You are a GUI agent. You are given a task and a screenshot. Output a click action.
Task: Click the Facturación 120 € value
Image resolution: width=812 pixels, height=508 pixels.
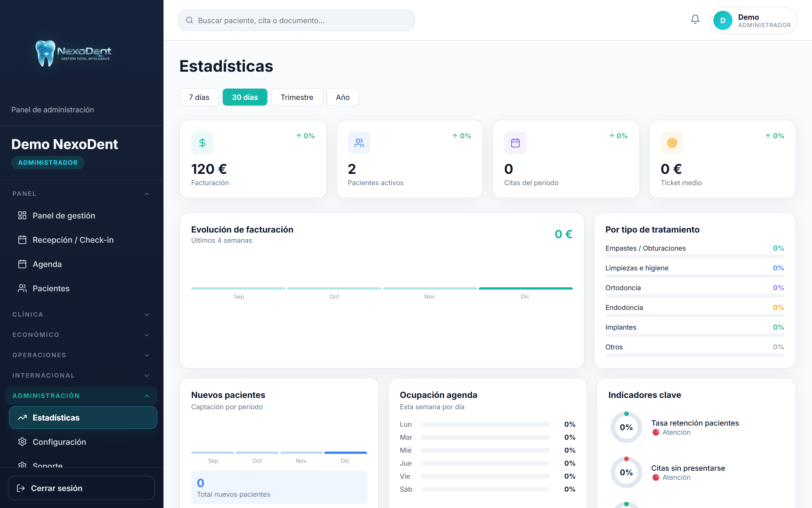coord(209,169)
